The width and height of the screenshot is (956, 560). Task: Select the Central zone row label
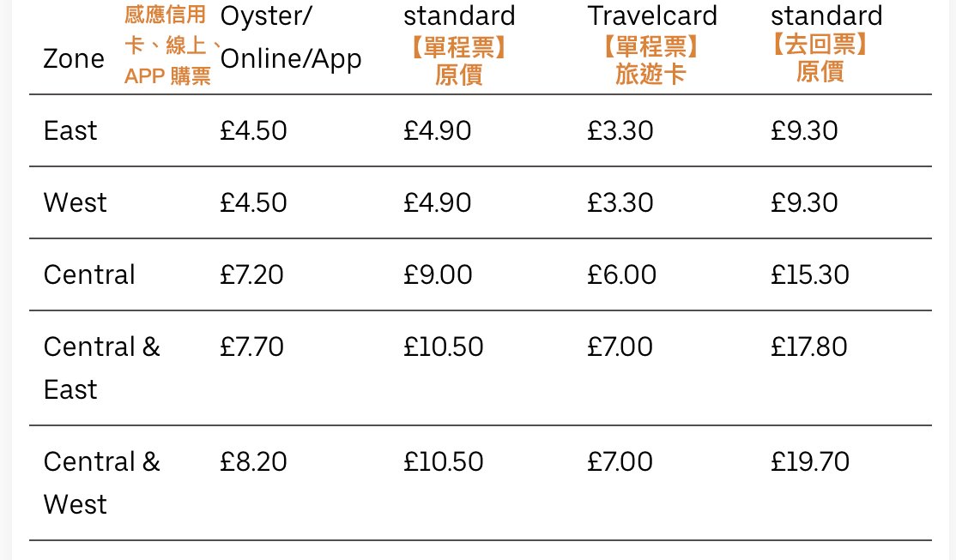(89, 274)
